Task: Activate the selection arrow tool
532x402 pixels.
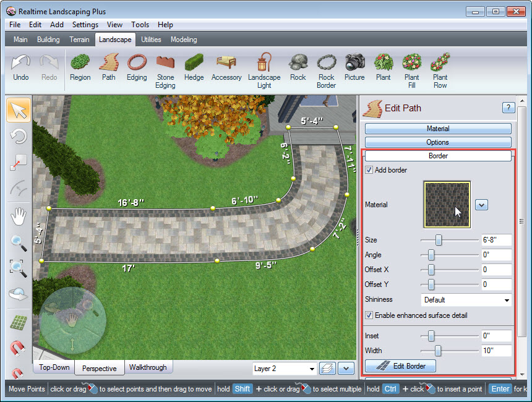Action: (x=19, y=110)
